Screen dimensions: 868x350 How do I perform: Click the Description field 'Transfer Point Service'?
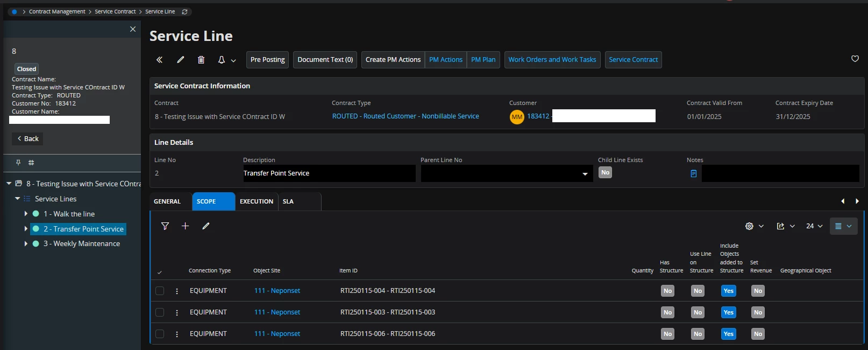click(329, 173)
